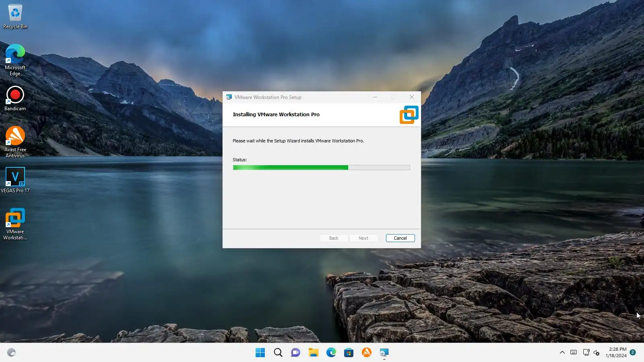644x362 pixels.
Task: Show hidden system tray icons
Action: [562, 352]
